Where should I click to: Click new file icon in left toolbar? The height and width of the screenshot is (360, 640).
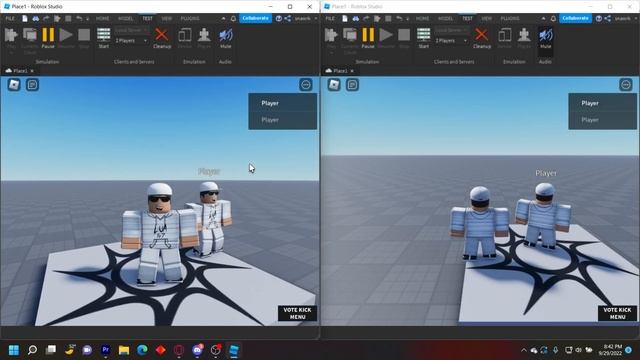[25, 18]
